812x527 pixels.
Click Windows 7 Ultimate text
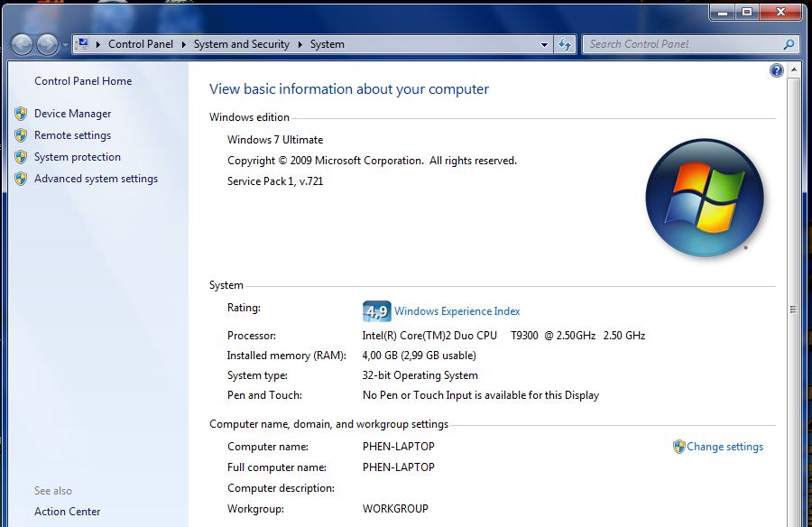point(275,140)
